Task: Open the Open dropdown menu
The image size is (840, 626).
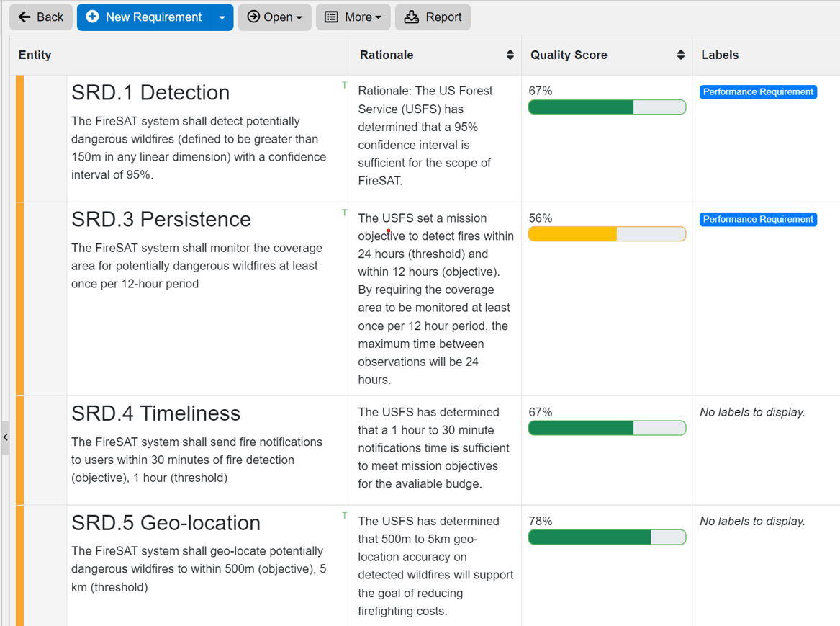Action: tap(274, 17)
